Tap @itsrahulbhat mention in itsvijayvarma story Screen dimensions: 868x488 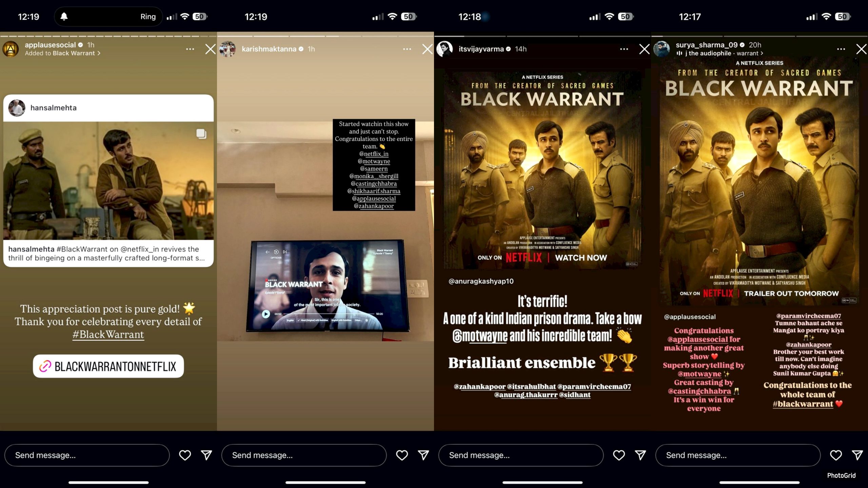[531, 387]
